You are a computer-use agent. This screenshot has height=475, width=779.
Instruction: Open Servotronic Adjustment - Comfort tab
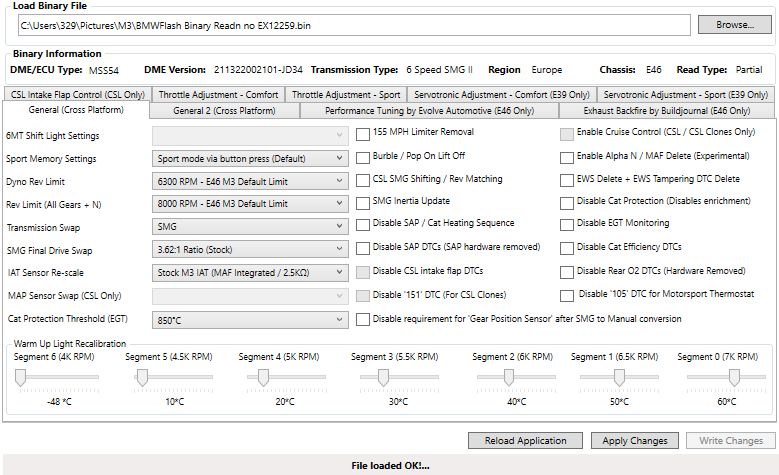(x=502, y=94)
